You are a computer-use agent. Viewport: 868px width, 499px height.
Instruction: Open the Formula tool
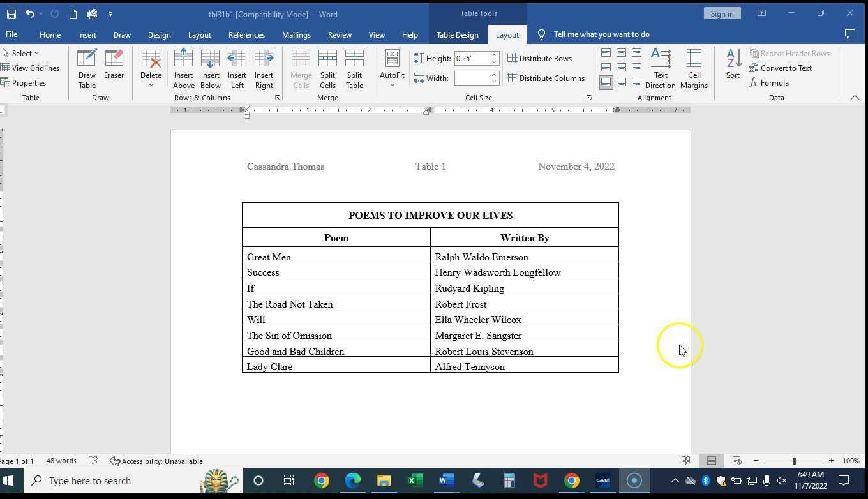pyautogui.click(x=774, y=82)
